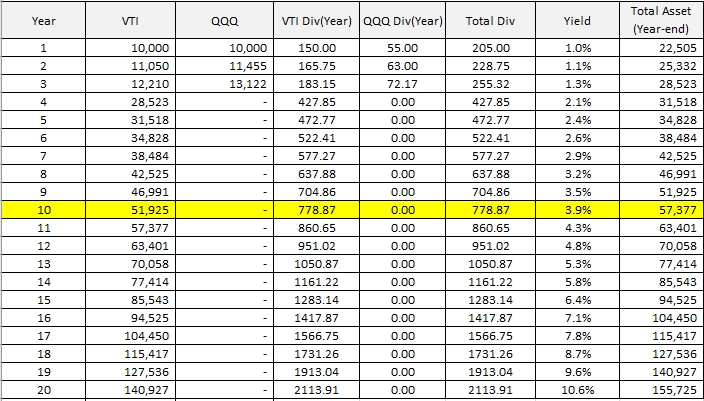Select highlighted VTI cell 51,925
Image resolution: width=704 pixels, height=401 pixels.
[130, 210]
